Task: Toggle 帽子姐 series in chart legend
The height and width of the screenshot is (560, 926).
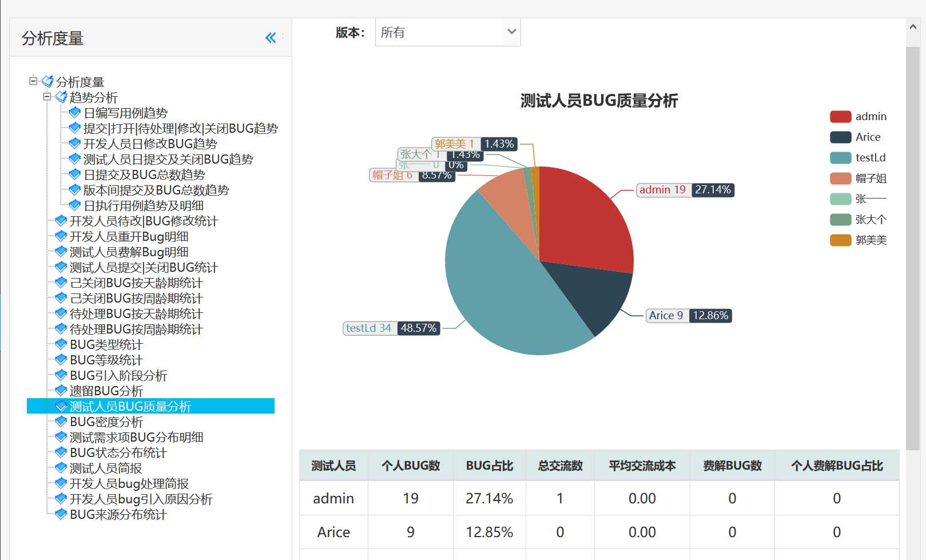Action: coord(858,178)
